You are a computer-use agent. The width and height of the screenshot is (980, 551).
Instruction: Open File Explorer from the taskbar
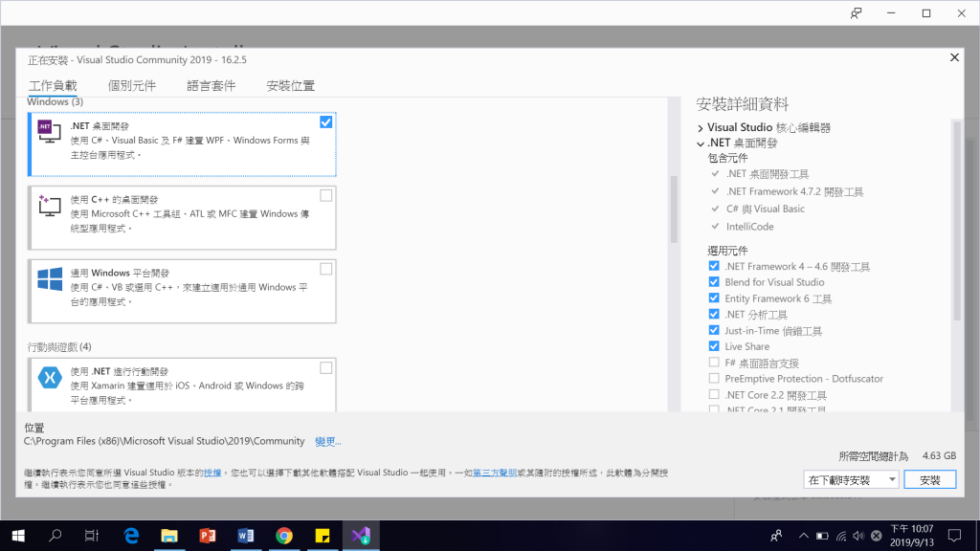[169, 536]
